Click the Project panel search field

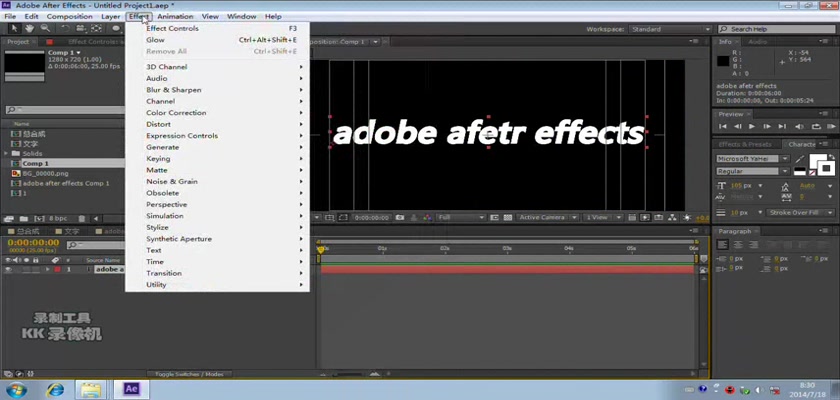[x=64, y=110]
